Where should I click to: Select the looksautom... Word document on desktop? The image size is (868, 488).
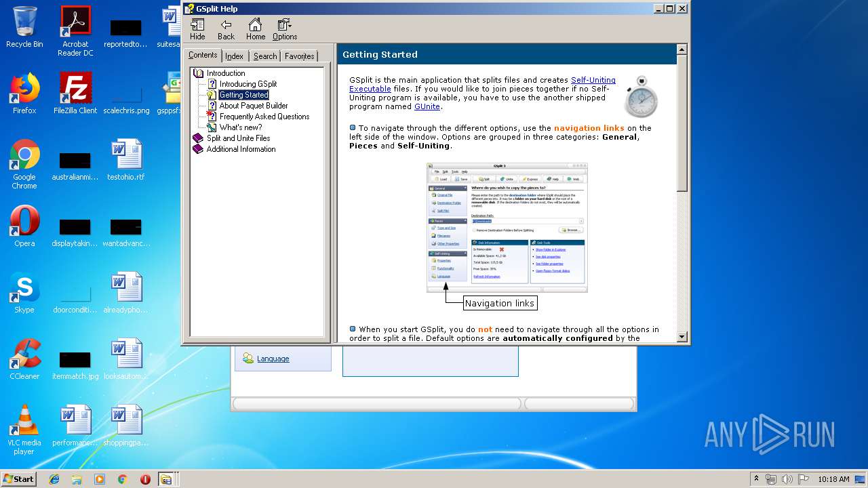(x=126, y=359)
